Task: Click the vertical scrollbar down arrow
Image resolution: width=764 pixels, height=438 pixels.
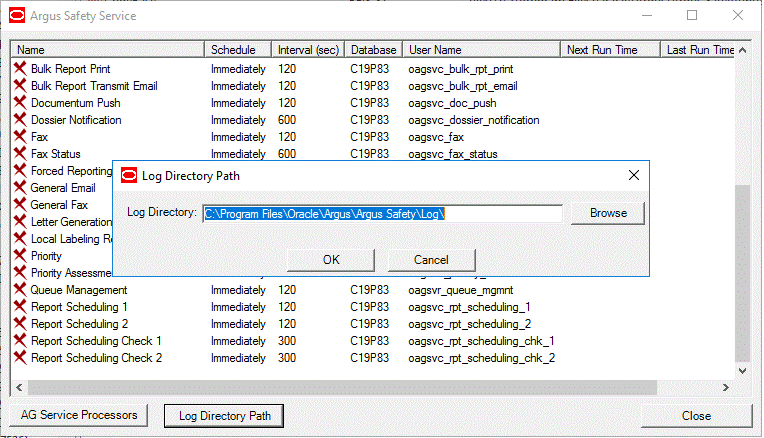Action: tap(743, 371)
